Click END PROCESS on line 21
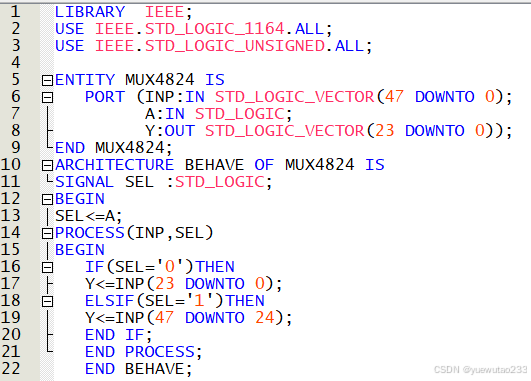The height and width of the screenshot is (381, 531). click(x=140, y=352)
